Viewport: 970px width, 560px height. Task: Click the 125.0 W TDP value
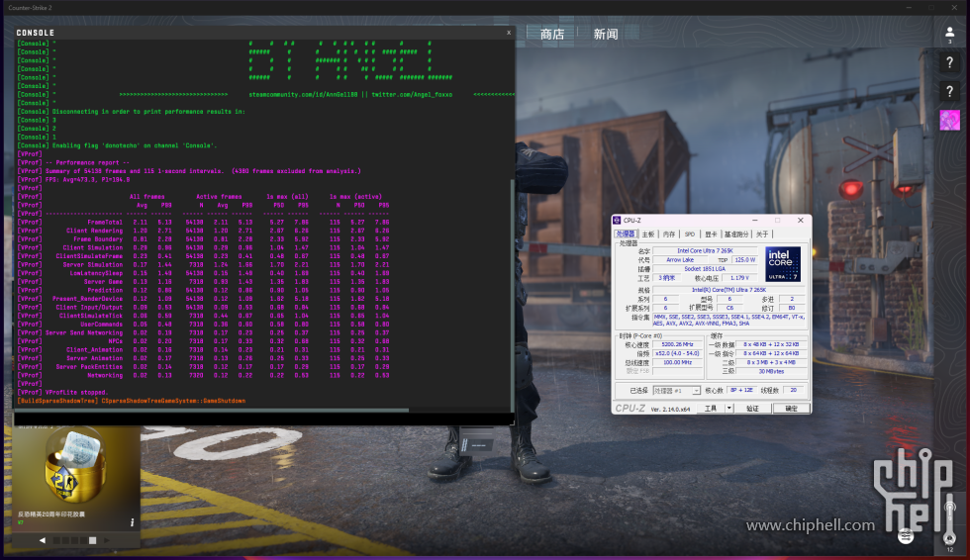tap(744, 260)
